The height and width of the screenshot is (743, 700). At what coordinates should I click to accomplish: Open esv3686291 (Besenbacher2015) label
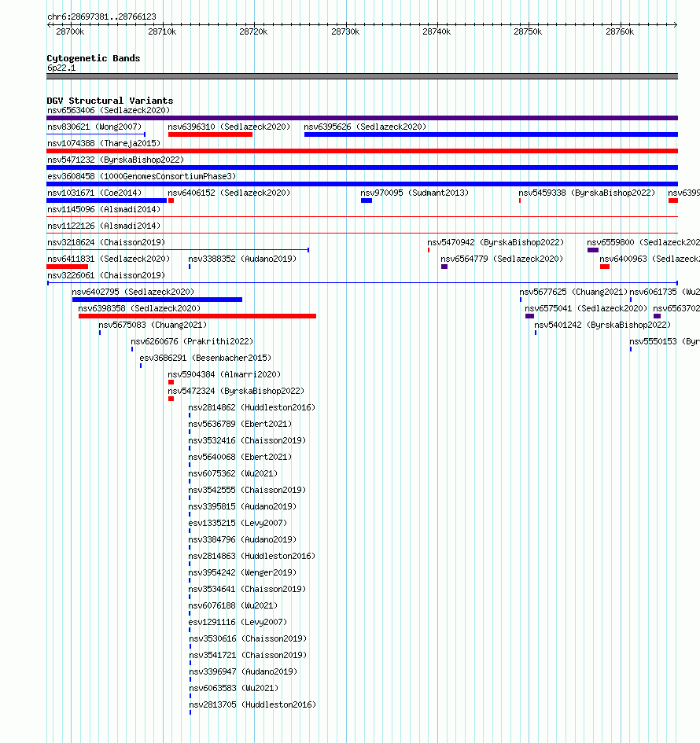205,359
